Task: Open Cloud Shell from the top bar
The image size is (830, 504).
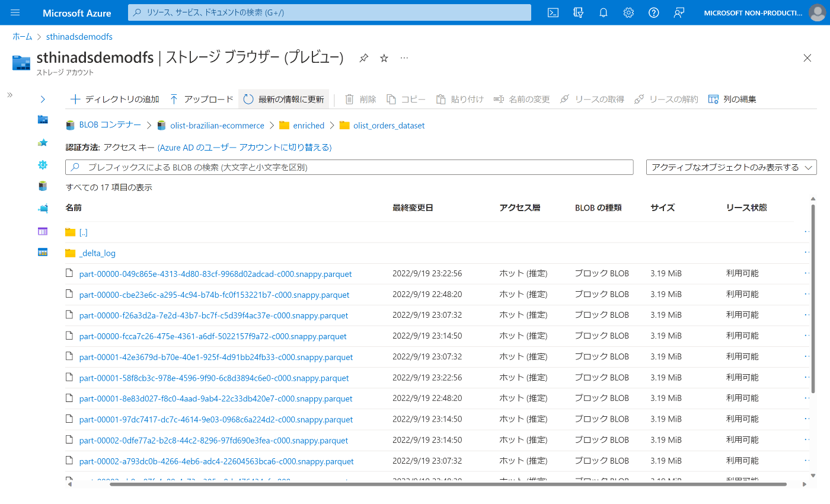Action: tap(553, 12)
